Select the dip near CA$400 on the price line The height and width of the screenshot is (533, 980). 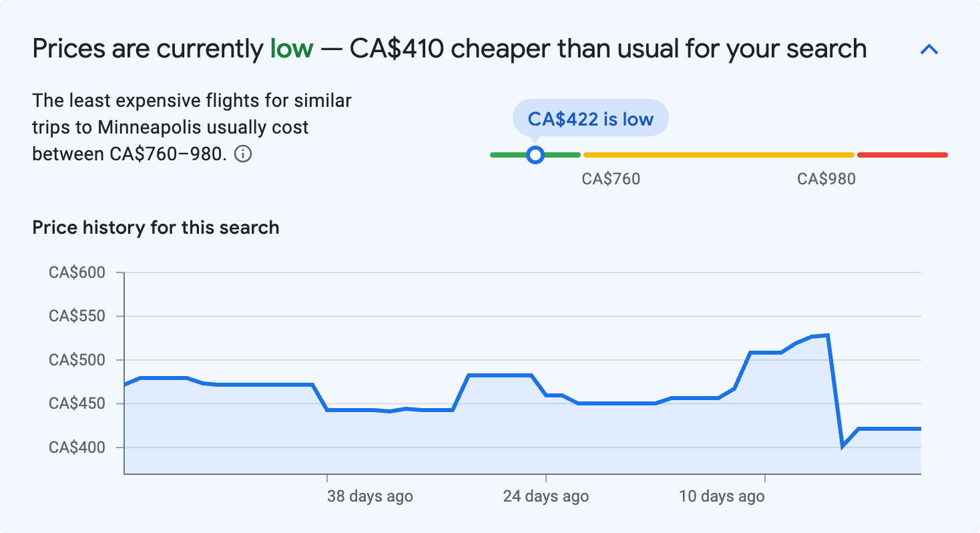842,448
